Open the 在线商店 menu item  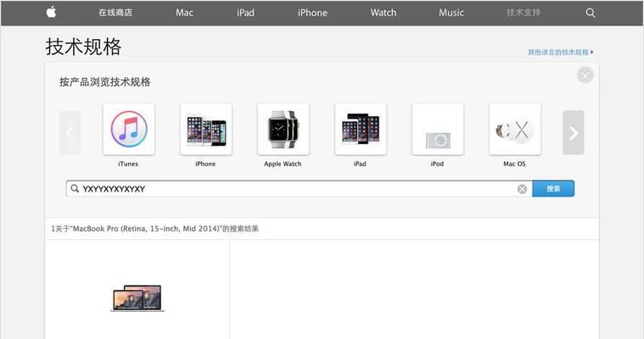[115, 13]
